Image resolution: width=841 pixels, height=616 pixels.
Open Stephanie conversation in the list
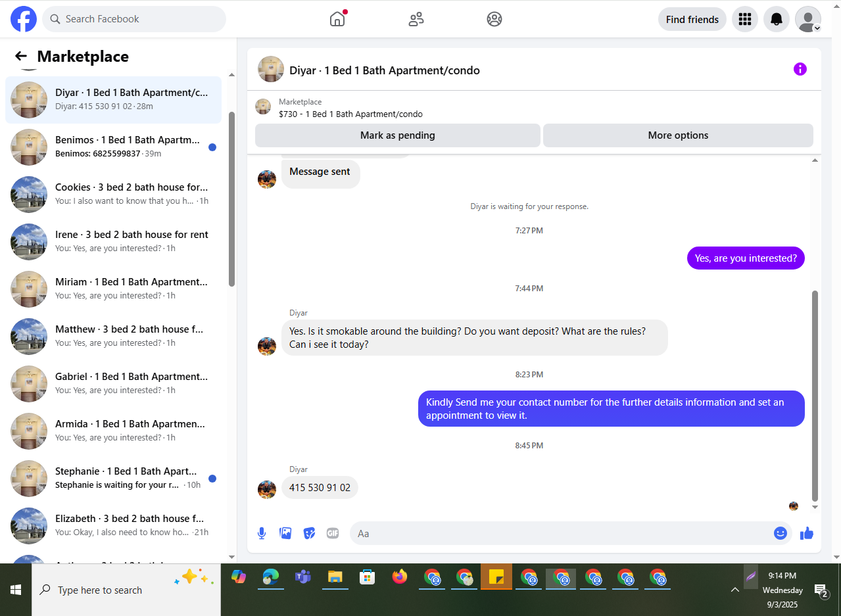click(113, 479)
